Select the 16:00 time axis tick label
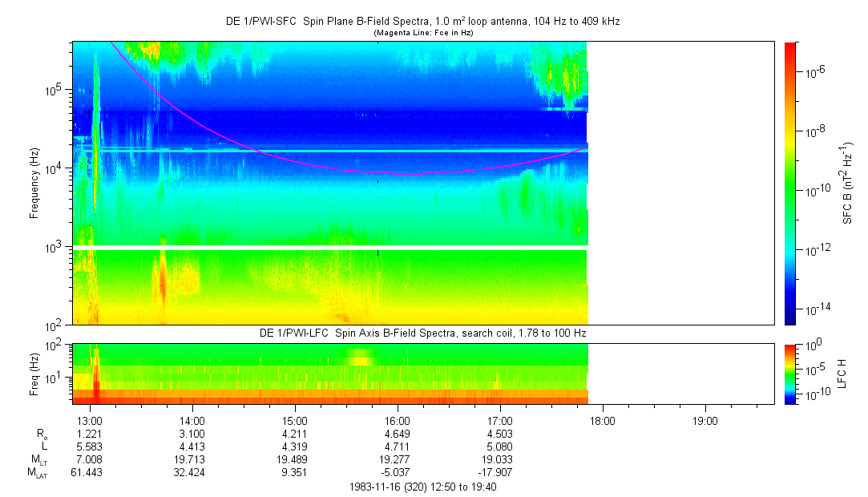The width and height of the screenshot is (868, 497). click(x=398, y=420)
